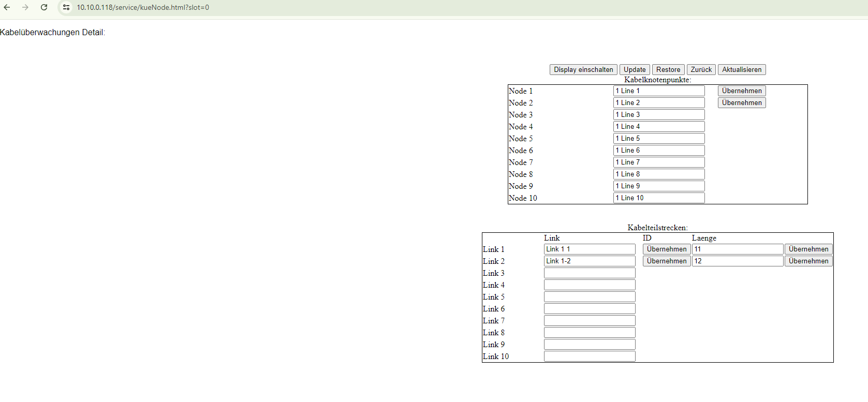
Task: Click the browser back arrow
Action: click(x=7, y=7)
